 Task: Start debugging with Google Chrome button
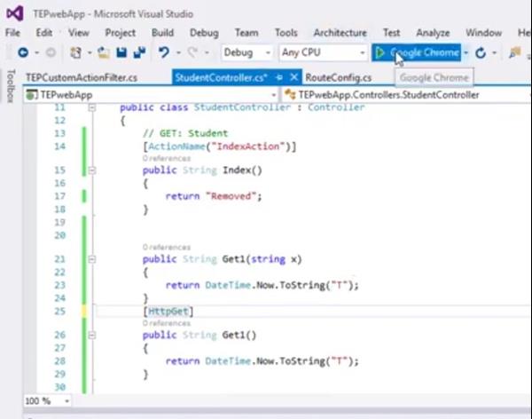click(417, 53)
